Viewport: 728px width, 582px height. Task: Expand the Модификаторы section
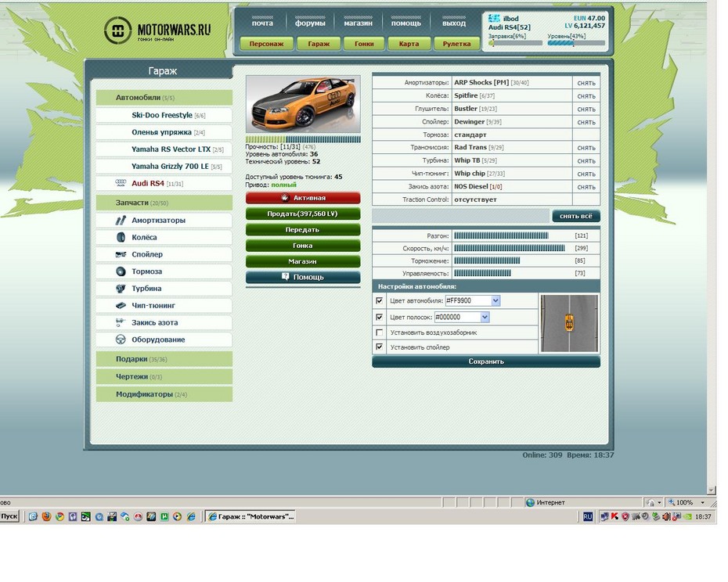(x=164, y=394)
